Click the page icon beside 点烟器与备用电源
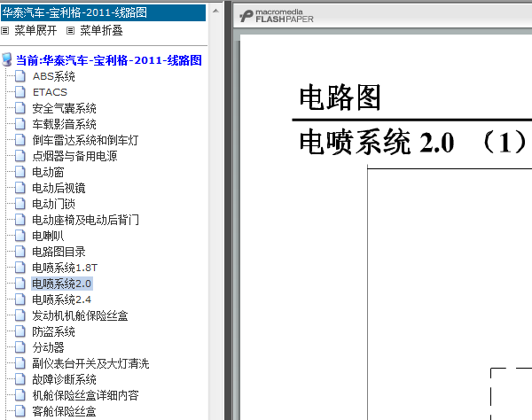Screen dimensions: 532x420 (x=20, y=156)
